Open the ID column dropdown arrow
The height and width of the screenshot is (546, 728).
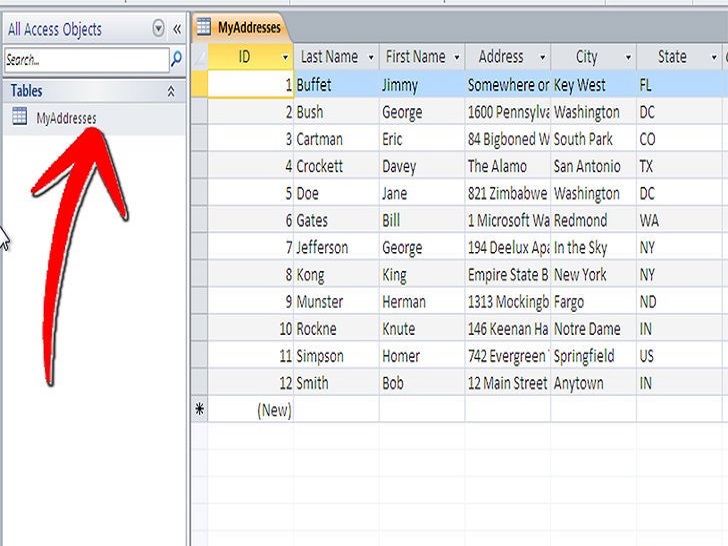click(x=285, y=58)
